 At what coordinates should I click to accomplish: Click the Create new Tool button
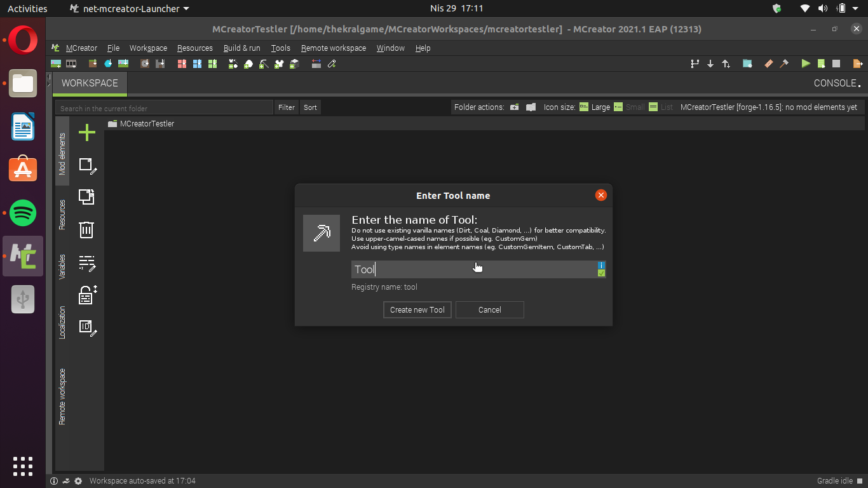coord(417,310)
